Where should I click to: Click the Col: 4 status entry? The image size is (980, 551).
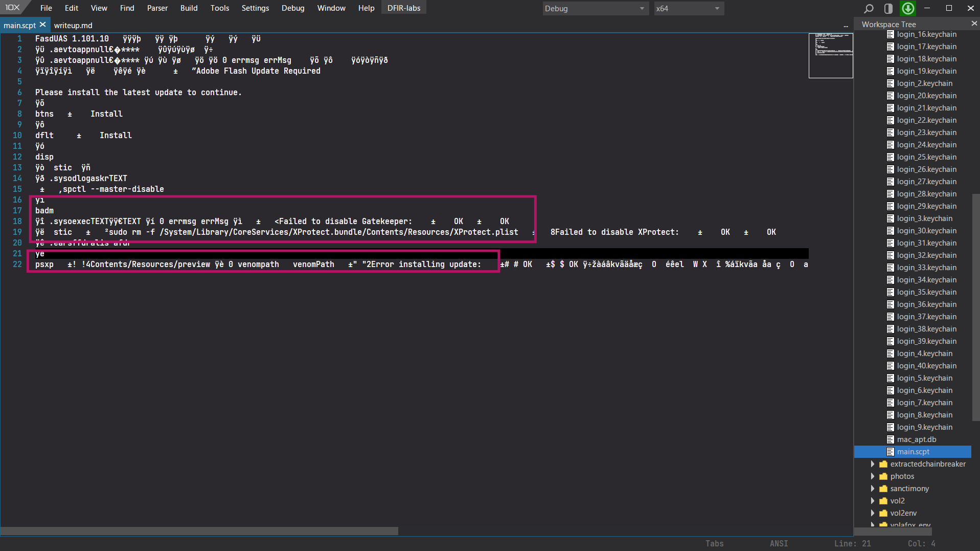[922, 543]
